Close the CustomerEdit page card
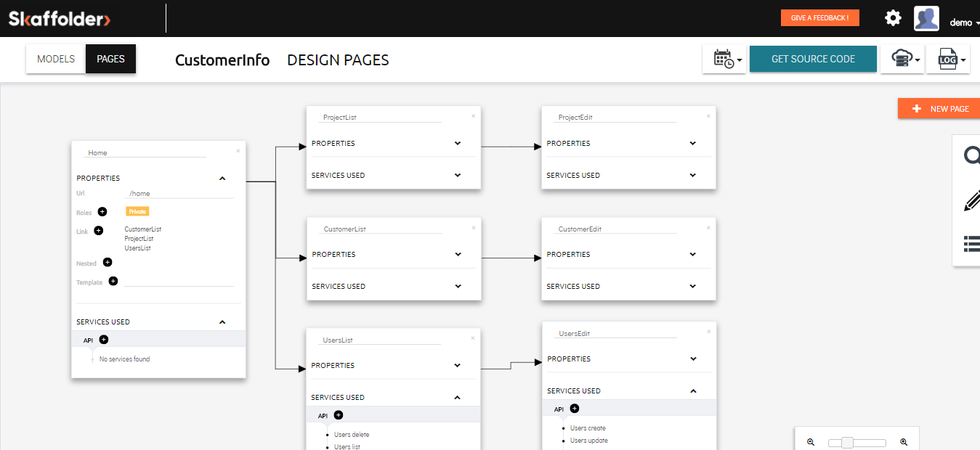The width and height of the screenshot is (980, 450). pyautogui.click(x=709, y=227)
